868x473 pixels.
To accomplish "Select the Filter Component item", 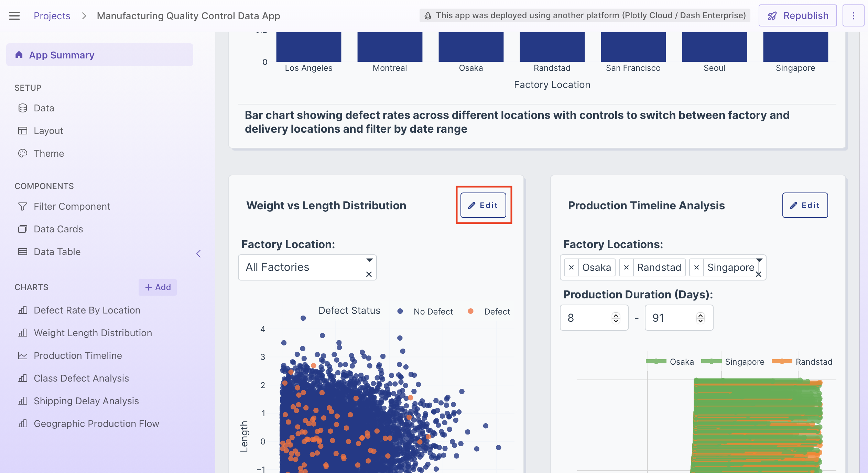I will click(x=72, y=206).
